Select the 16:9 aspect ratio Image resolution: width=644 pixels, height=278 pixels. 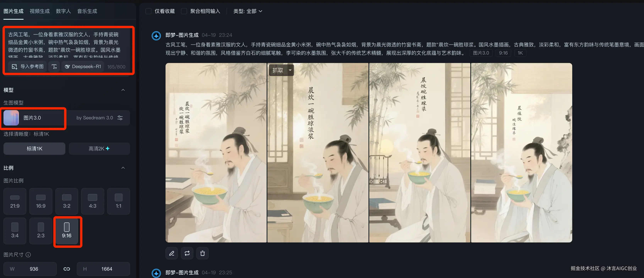pyautogui.click(x=41, y=201)
